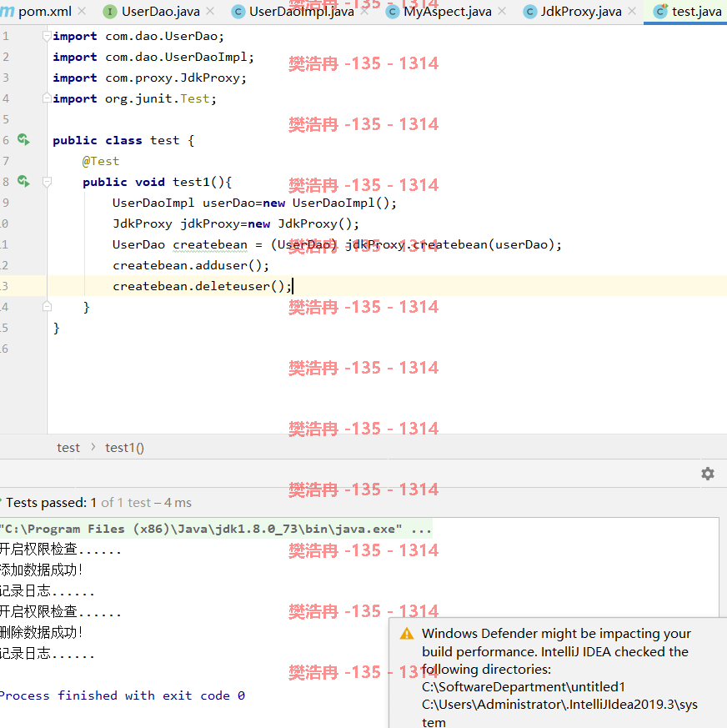Open the run panel settings gear
The image size is (727, 728).
(708, 474)
